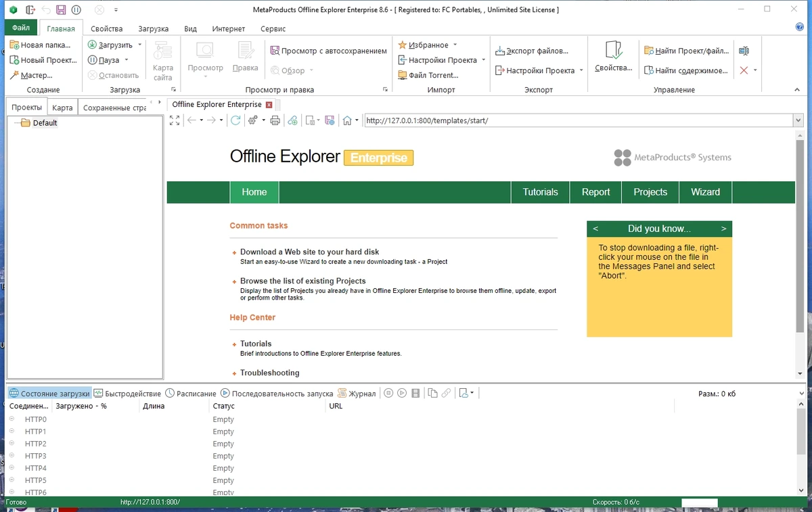Click the browser Forward arrow
This screenshot has width=812, height=512.
click(x=211, y=120)
